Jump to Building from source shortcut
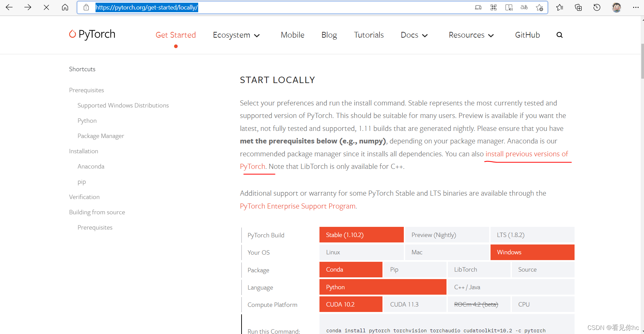The height and width of the screenshot is (334, 644). click(x=97, y=212)
